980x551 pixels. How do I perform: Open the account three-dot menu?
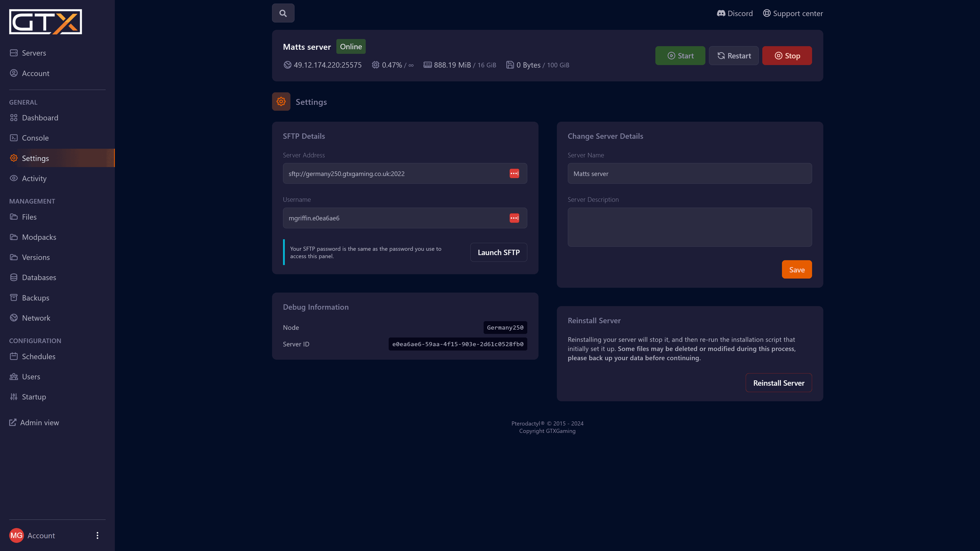97,535
